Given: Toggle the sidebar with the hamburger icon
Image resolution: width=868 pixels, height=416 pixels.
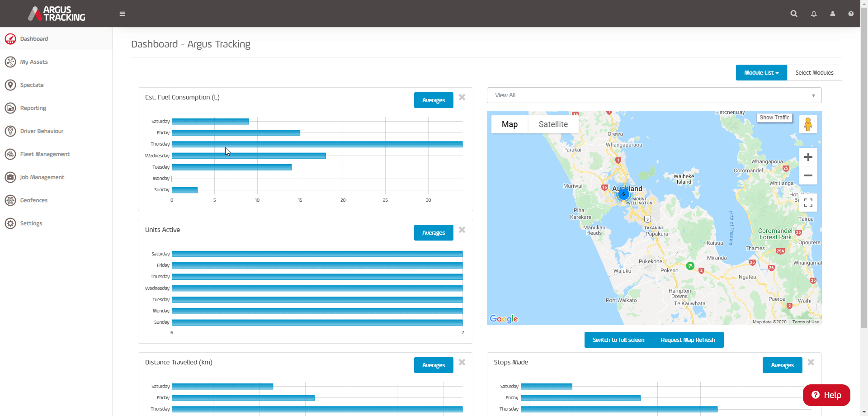Looking at the screenshot, I should coord(122,14).
